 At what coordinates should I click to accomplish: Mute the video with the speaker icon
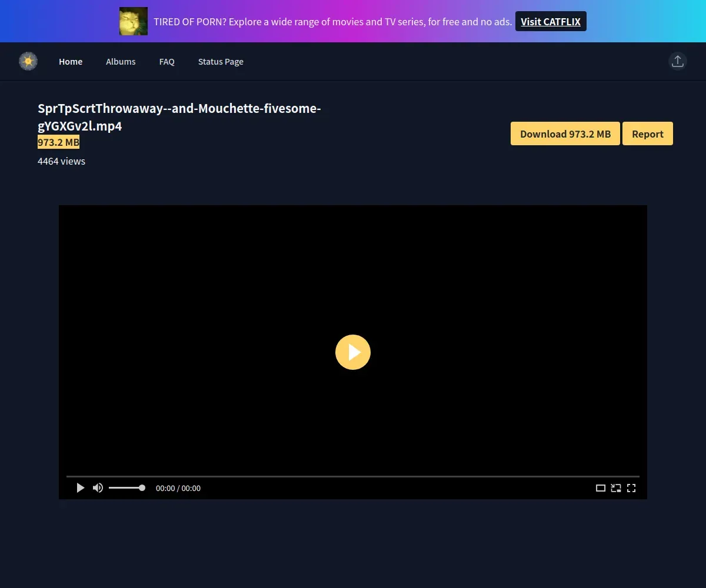[x=98, y=488]
